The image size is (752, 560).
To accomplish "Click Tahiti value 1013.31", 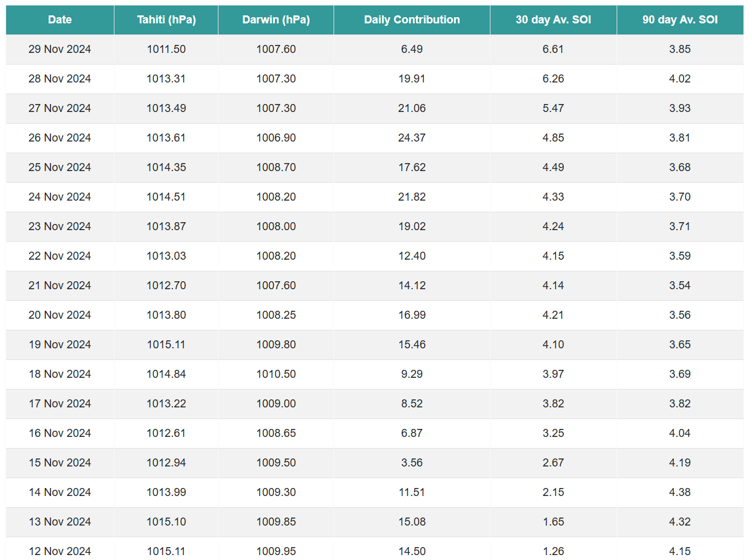I will click(x=166, y=79).
